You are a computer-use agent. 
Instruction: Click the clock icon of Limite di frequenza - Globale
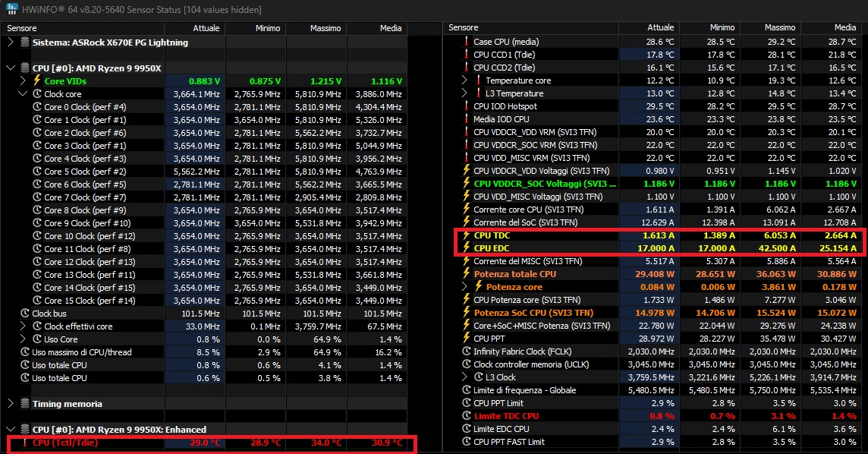point(466,390)
